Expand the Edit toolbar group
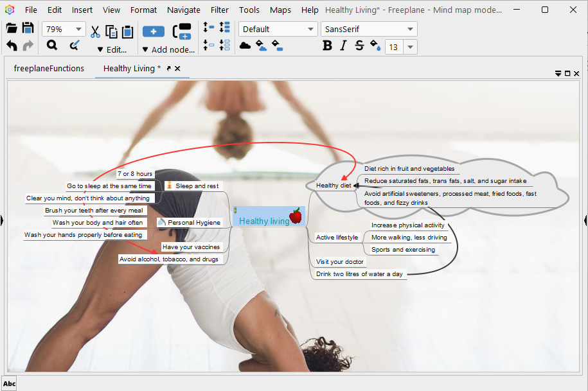This screenshot has width=588, height=391. tap(112, 49)
